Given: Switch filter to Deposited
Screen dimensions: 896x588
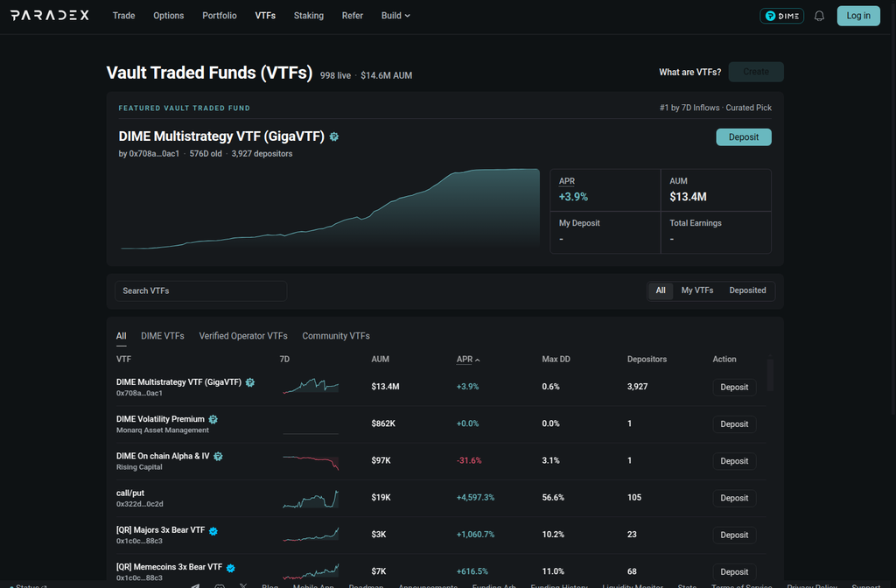Looking at the screenshot, I should pos(747,290).
